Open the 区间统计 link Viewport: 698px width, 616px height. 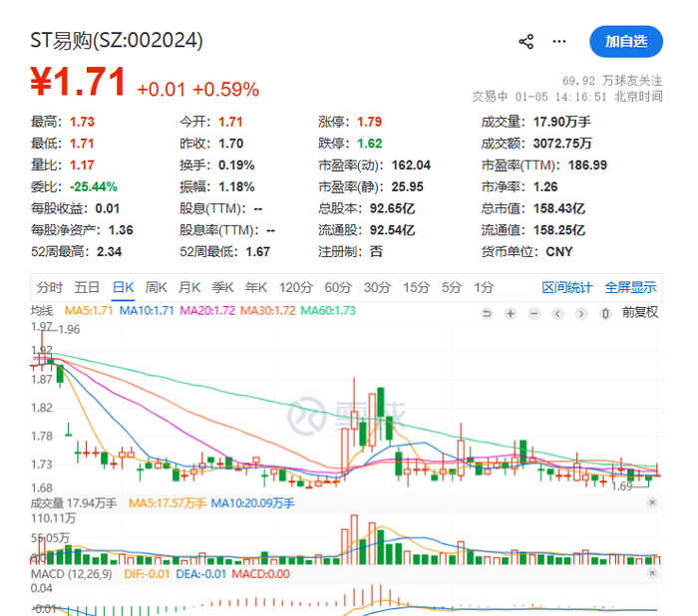click(567, 287)
